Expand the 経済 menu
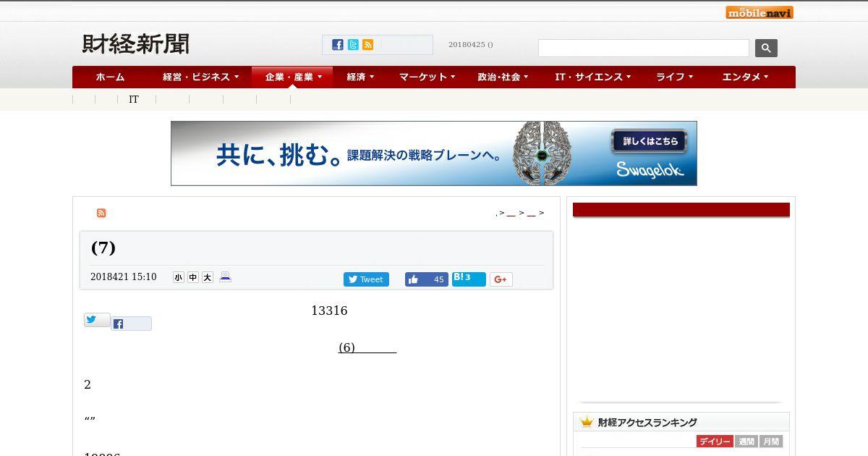This screenshot has width=868, height=456. (359, 77)
